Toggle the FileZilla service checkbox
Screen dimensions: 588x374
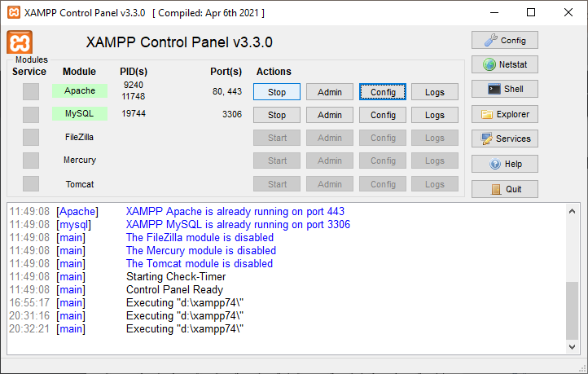point(31,137)
